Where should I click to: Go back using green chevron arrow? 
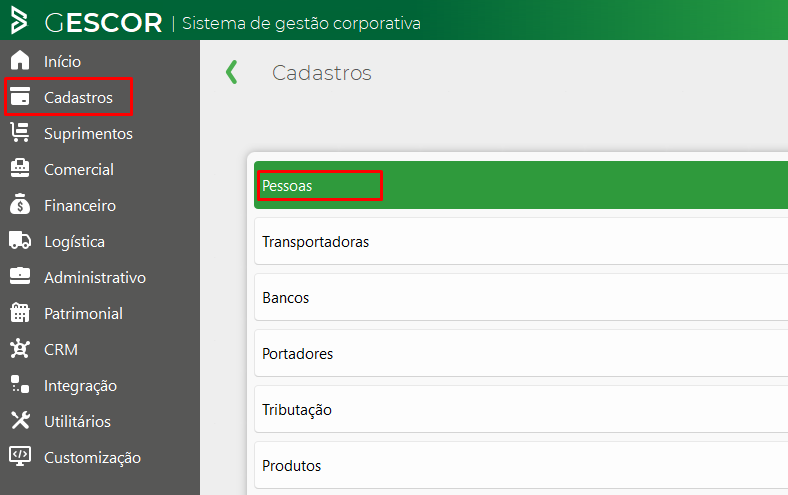[232, 72]
